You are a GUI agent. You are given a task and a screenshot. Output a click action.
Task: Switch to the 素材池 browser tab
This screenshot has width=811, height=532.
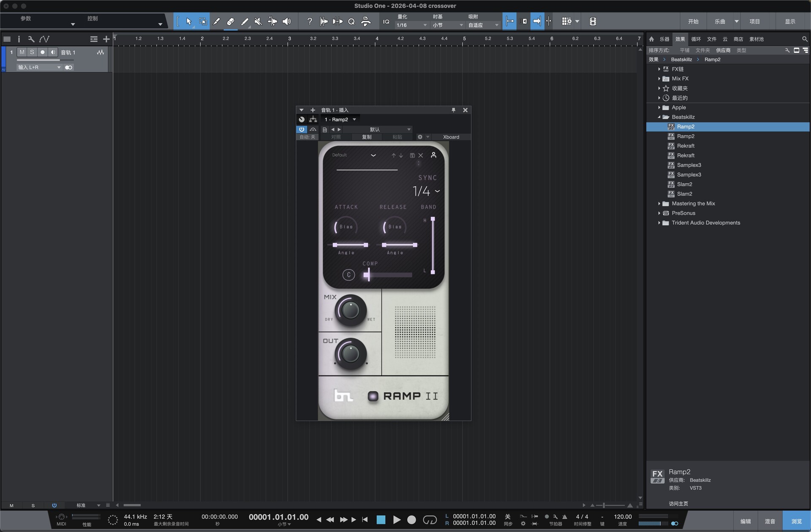pyautogui.click(x=757, y=39)
